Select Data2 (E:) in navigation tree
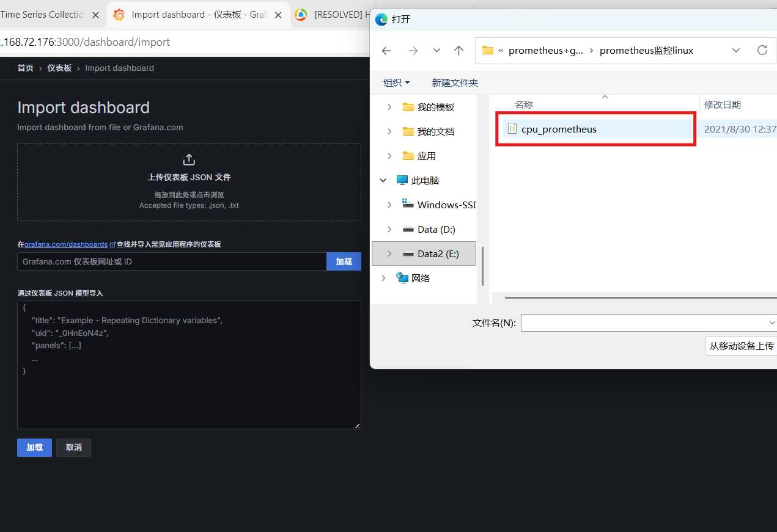Screen dimensions: 777x532 click(x=424, y=253)
